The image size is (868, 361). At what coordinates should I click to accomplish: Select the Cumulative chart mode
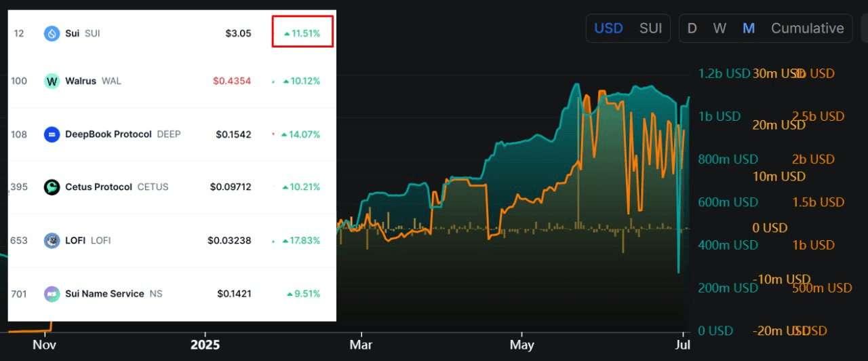pyautogui.click(x=807, y=28)
